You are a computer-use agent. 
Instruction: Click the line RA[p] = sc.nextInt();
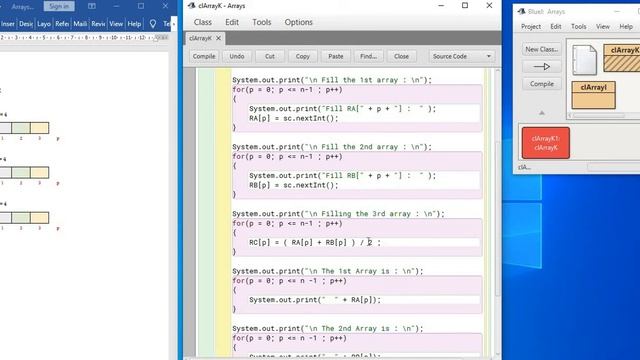294,118
